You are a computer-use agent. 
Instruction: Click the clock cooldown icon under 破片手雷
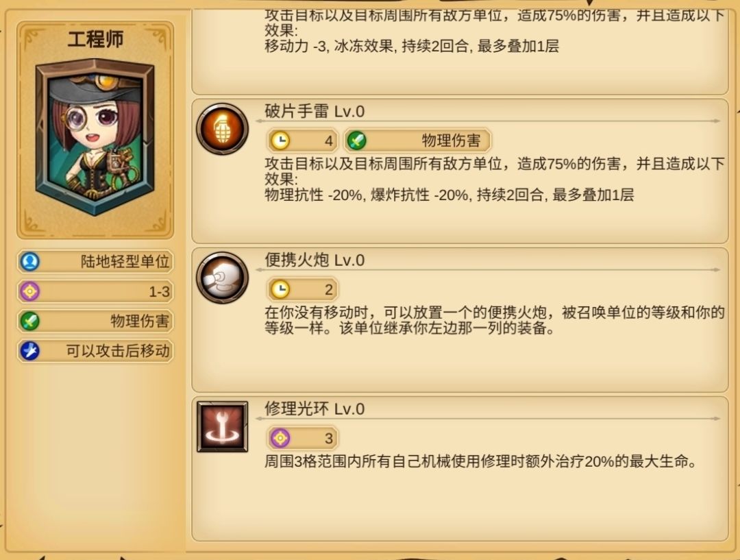(x=280, y=141)
